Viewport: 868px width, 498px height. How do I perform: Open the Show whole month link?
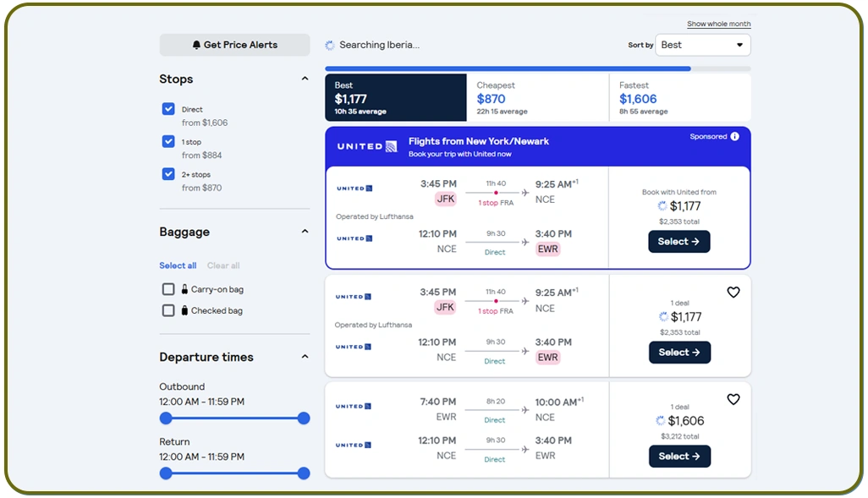718,25
